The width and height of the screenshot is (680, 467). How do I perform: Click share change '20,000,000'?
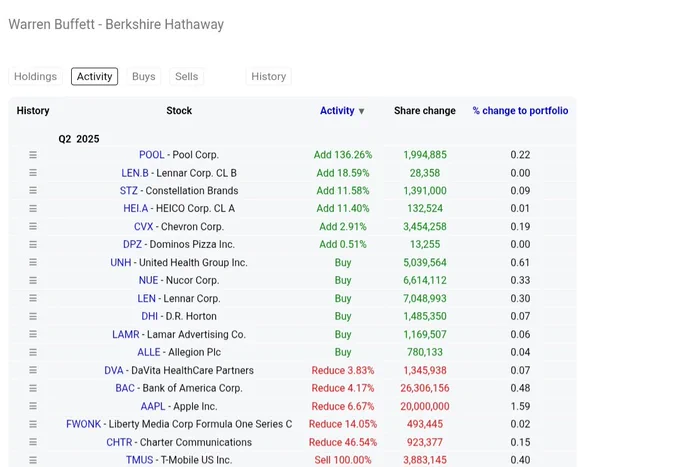click(x=425, y=406)
